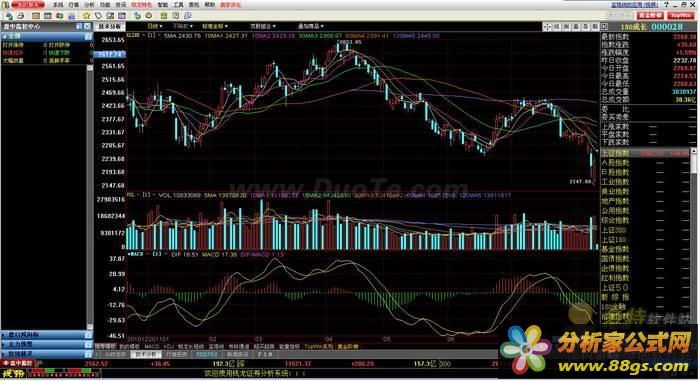Click the tag label icon in toolbar
This screenshot has height=381, width=700.
[98, 16]
